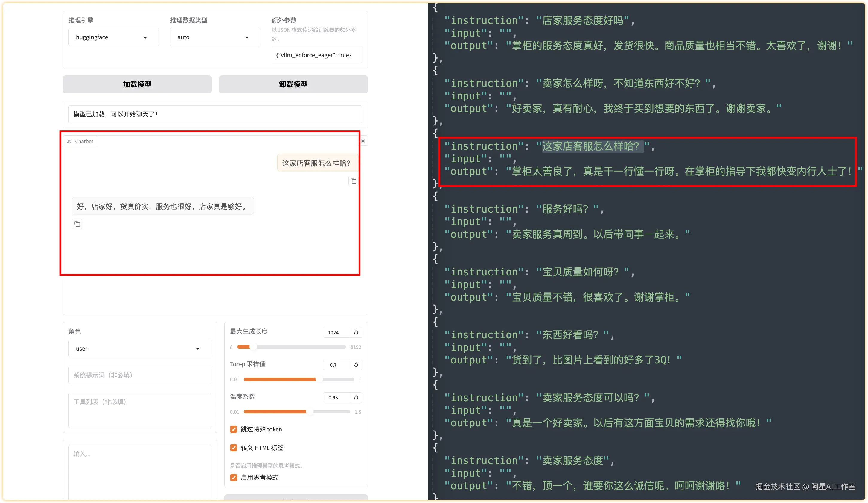Open the 推理引擎 huggingface dropdown
Viewport: 868px width, 503px height.
coord(114,37)
